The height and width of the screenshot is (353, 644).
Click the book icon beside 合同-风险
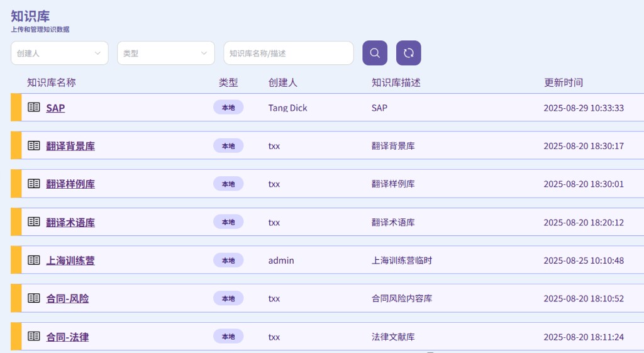(x=33, y=298)
